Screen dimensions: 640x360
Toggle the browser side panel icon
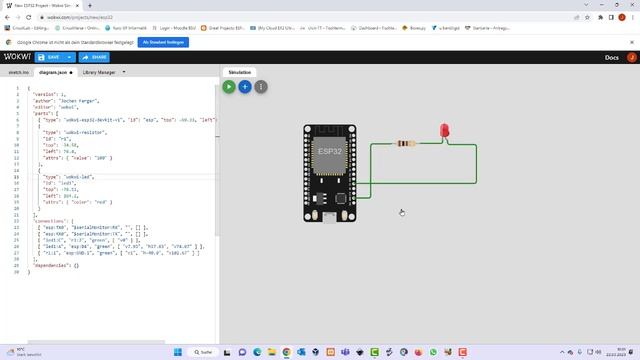611,18
